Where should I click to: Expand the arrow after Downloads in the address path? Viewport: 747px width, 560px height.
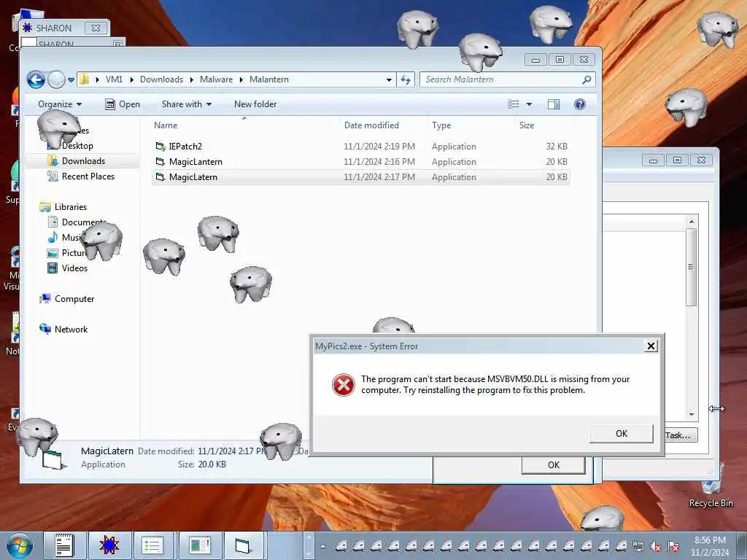192,79
